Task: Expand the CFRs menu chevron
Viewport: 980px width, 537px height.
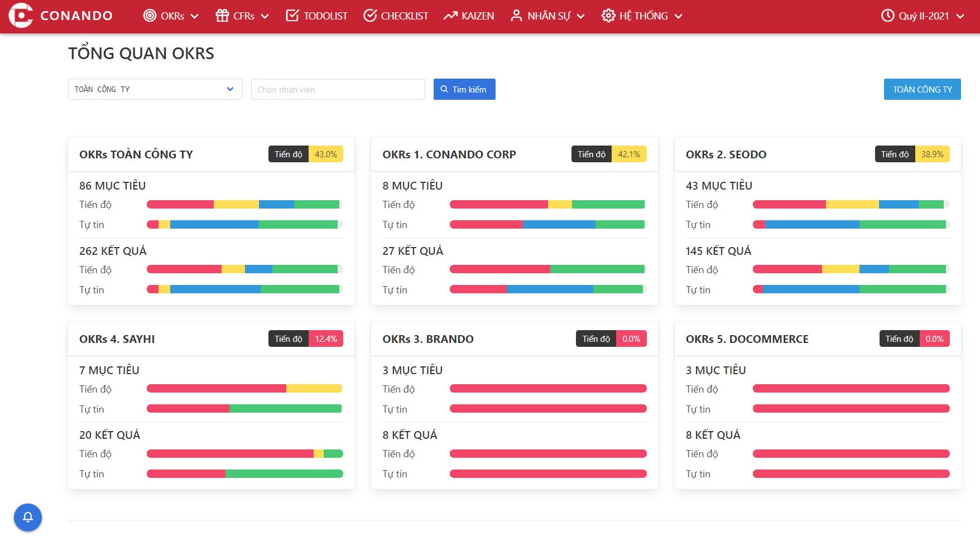Action: point(265,16)
